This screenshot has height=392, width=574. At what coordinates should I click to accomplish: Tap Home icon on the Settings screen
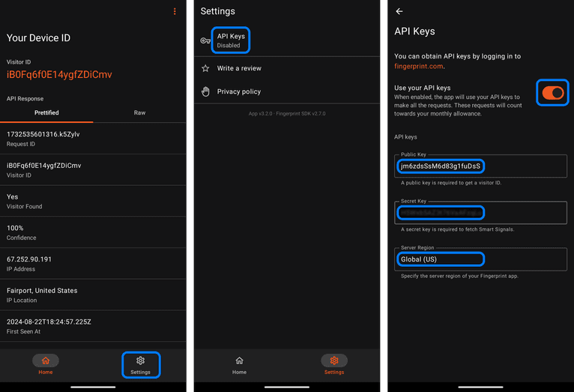pyautogui.click(x=239, y=361)
